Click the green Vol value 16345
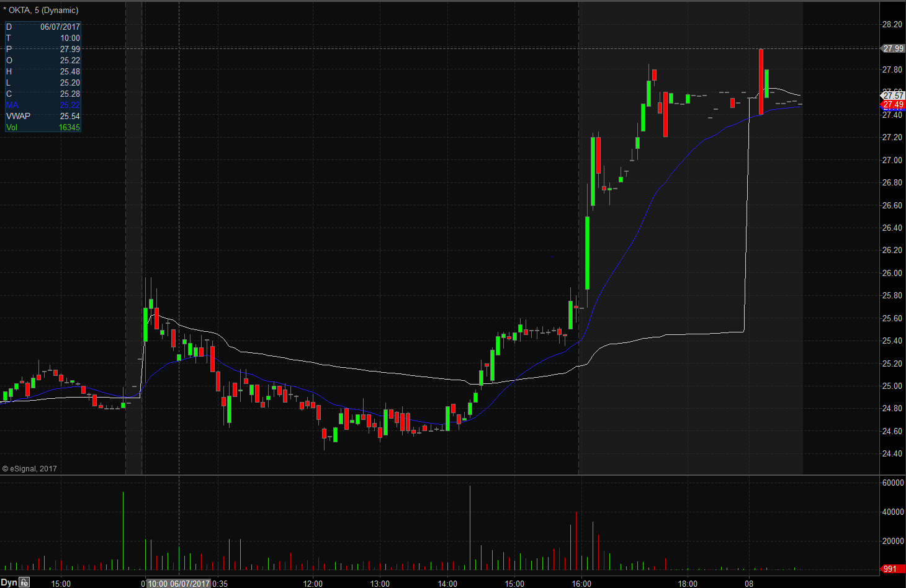This screenshot has height=588, width=906. click(70, 127)
